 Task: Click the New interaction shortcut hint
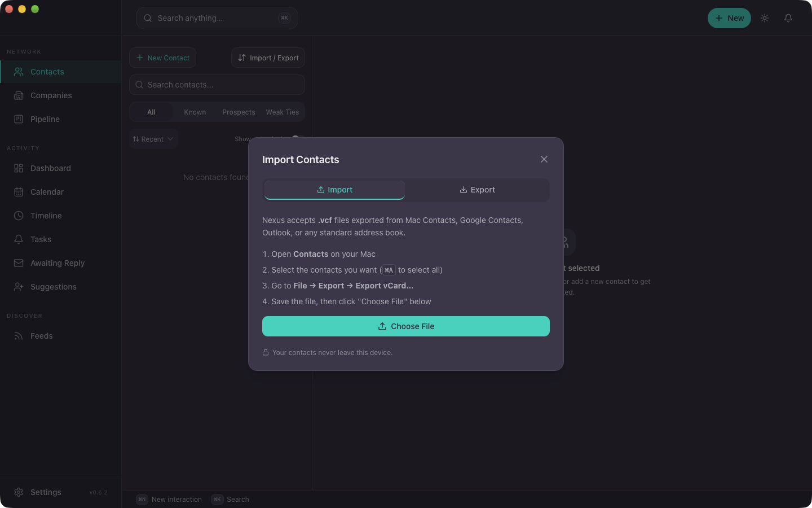click(169, 500)
